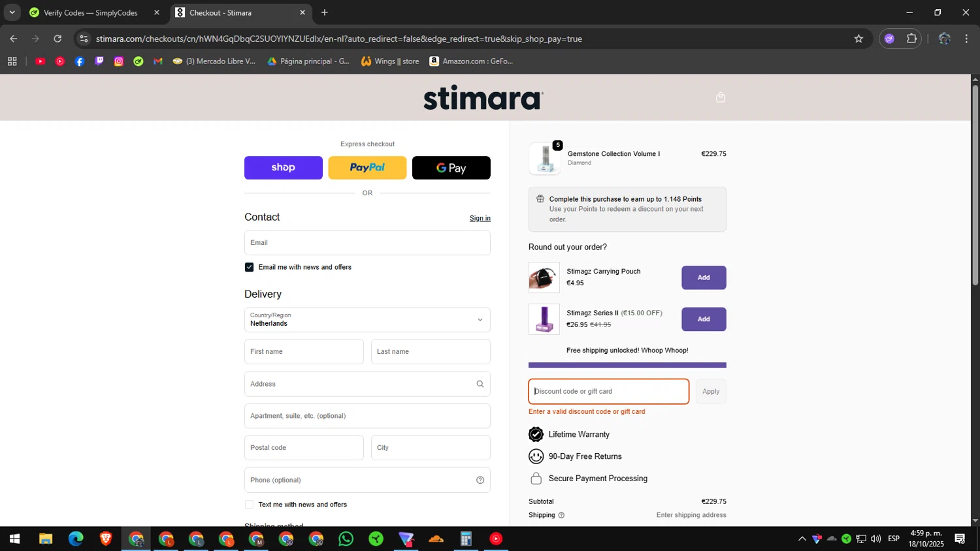Choose PayPal express checkout
This screenshot has width=980, height=551.
point(367,168)
